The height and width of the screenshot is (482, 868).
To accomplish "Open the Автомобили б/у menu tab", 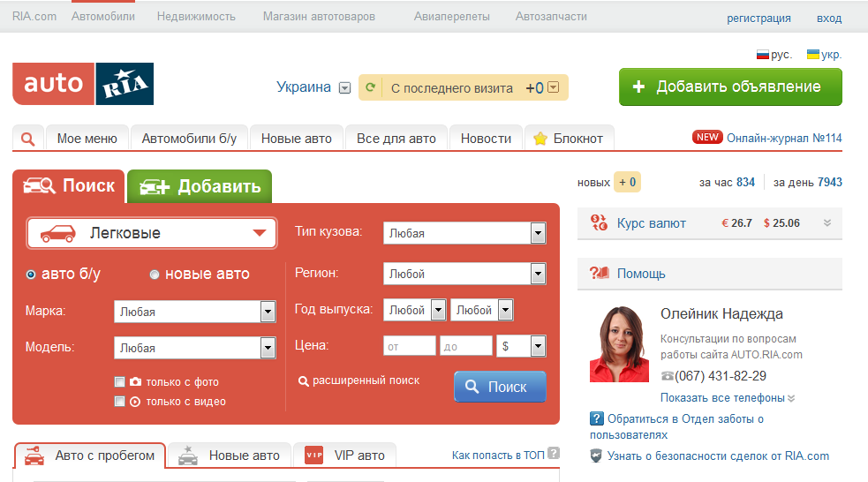I will (x=189, y=139).
